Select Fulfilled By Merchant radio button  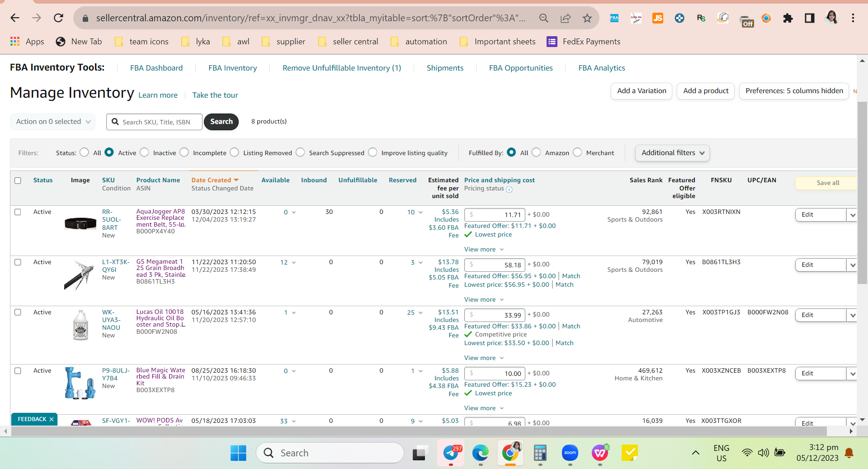(577, 152)
